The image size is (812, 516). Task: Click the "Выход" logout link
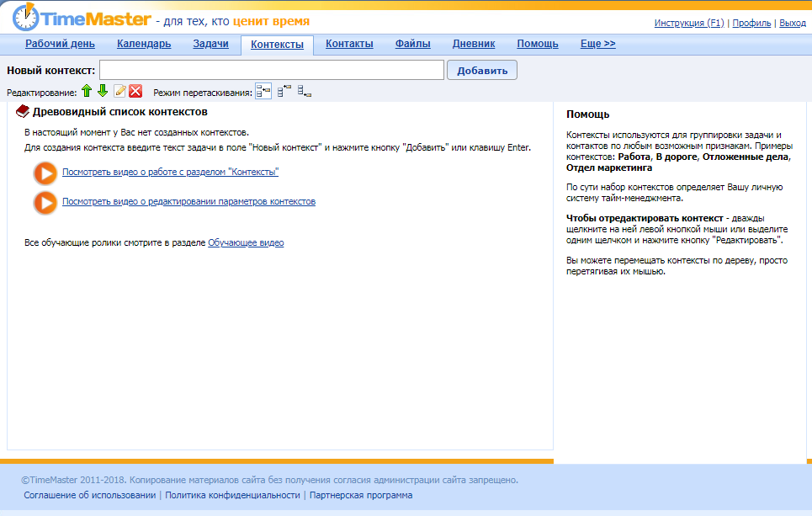[x=793, y=23]
